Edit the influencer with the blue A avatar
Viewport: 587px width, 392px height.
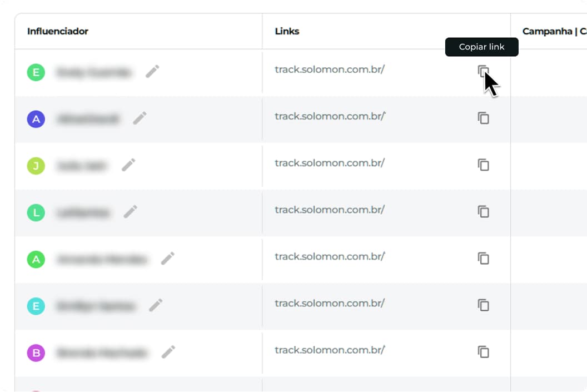(140, 118)
